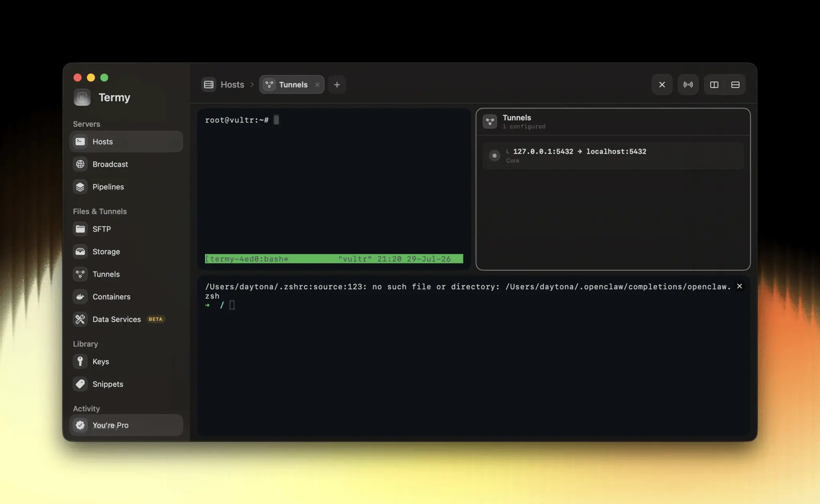
Task: Open the Broadcast section
Action: tap(126, 164)
